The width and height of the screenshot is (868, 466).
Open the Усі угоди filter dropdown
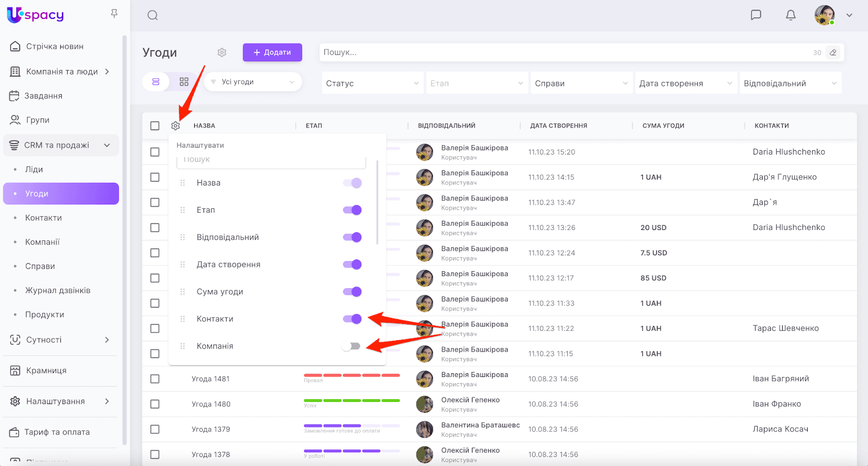(x=253, y=82)
